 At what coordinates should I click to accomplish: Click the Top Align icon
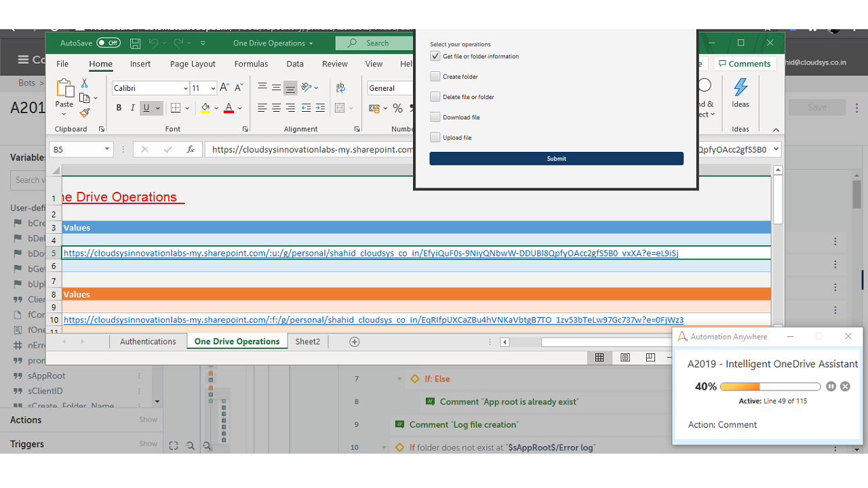tap(262, 87)
